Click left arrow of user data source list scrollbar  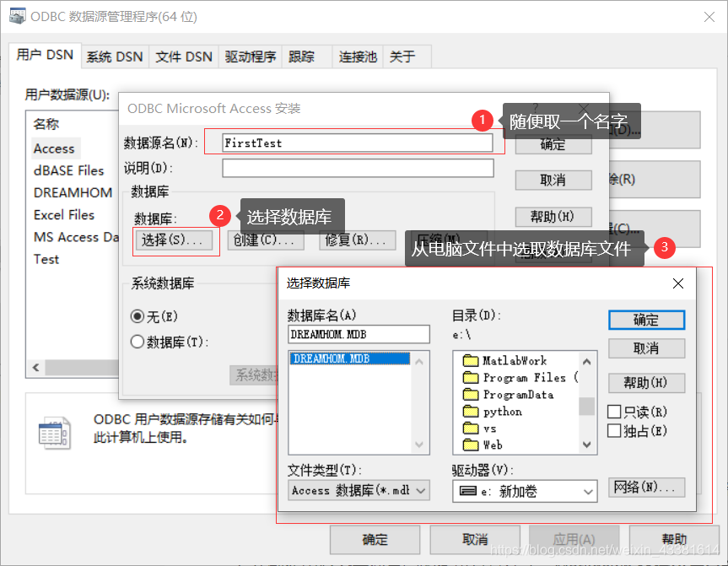[36, 368]
